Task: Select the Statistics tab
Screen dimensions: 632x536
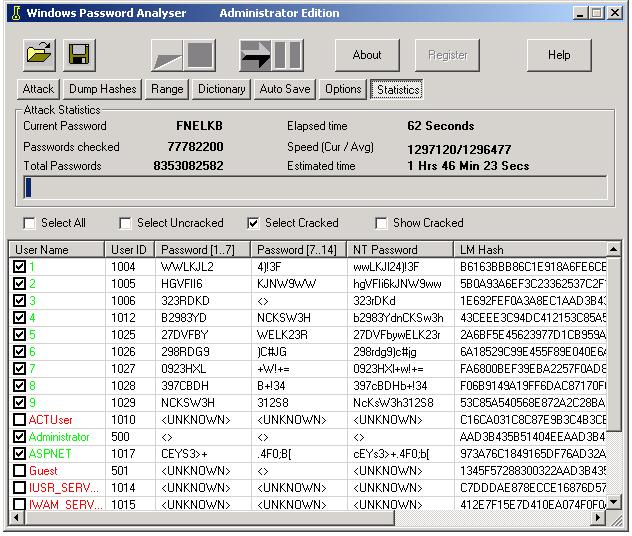Action: coord(397,89)
